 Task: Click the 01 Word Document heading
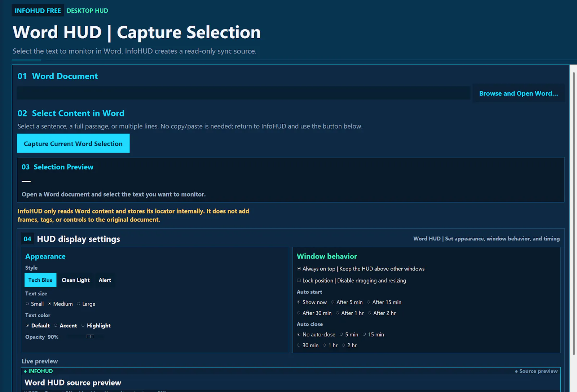[x=58, y=76]
